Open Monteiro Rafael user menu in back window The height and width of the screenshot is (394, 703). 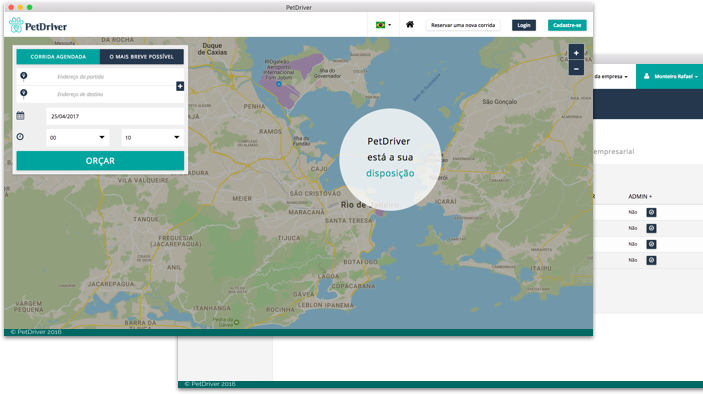[670, 76]
